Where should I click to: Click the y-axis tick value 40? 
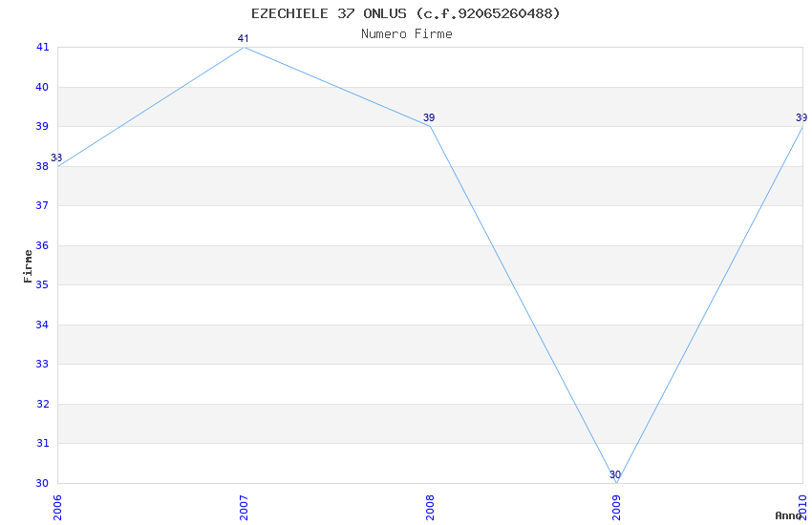pyautogui.click(x=42, y=87)
